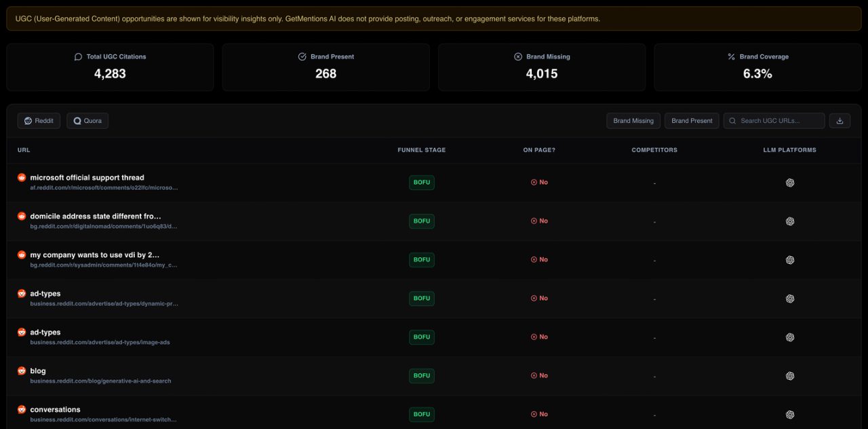Click Reddit icon on microsoft support row
868x429 pixels.
22,178
